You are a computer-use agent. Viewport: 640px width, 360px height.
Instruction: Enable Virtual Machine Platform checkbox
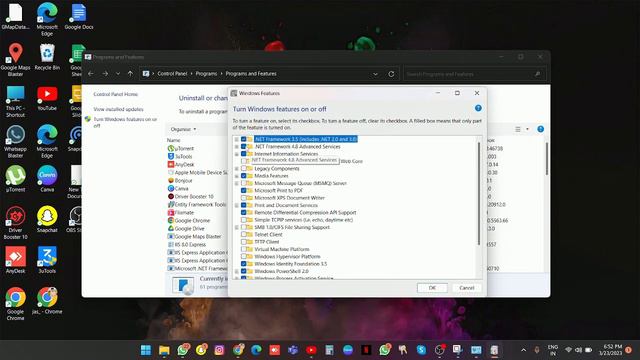point(244,249)
